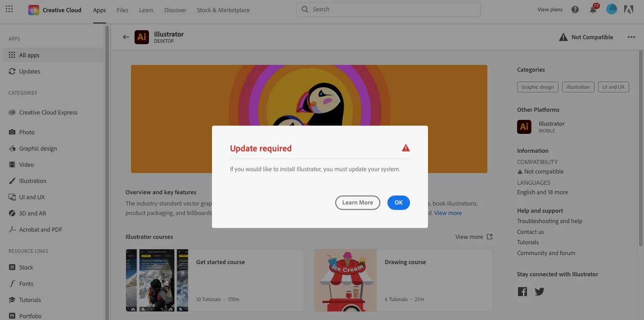644x320 pixels.
Task: Open the three-dot more options menu
Action: pyautogui.click(x=631, y=37)
